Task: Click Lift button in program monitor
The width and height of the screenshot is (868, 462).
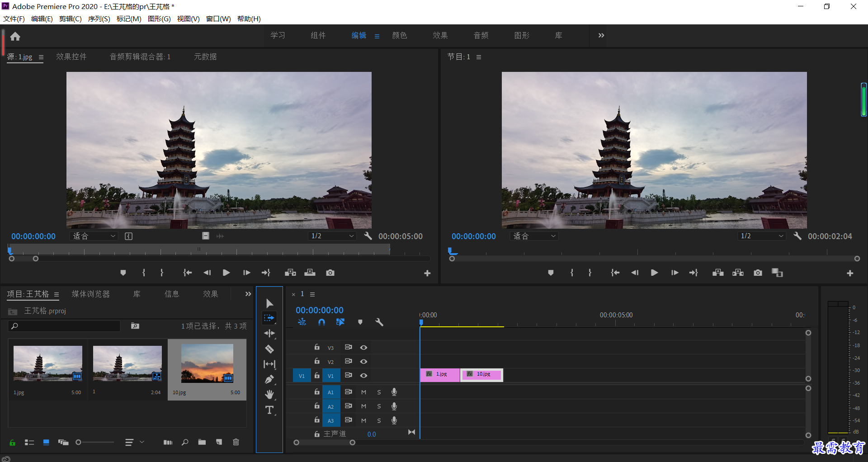Action: (718, 273)
